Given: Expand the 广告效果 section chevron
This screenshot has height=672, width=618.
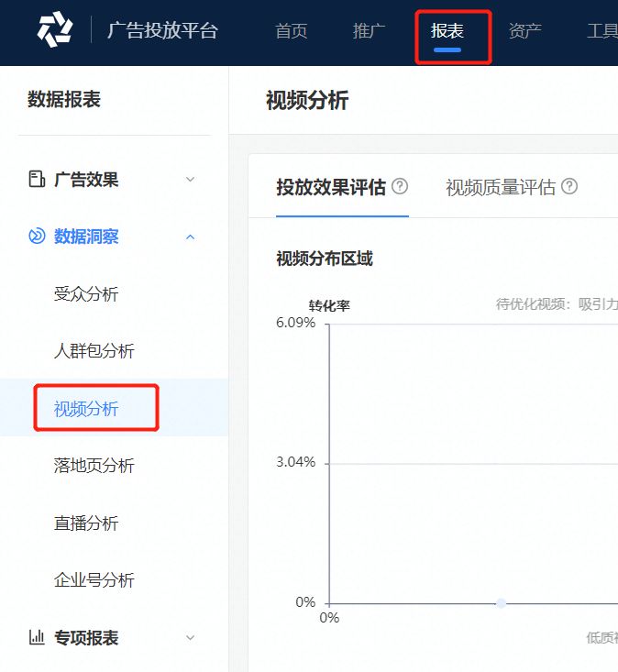Looking at the screenshot, I should point(191,179).
